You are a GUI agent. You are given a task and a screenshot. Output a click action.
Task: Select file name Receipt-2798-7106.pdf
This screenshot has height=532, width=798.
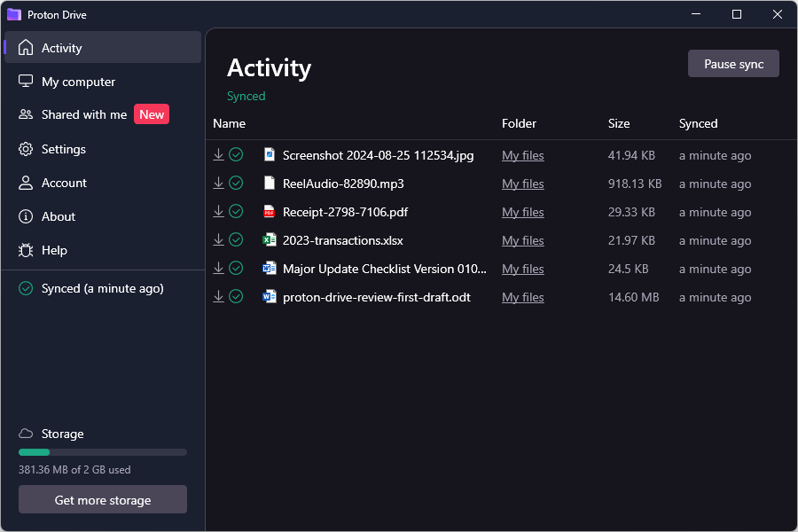click(345, 212)
